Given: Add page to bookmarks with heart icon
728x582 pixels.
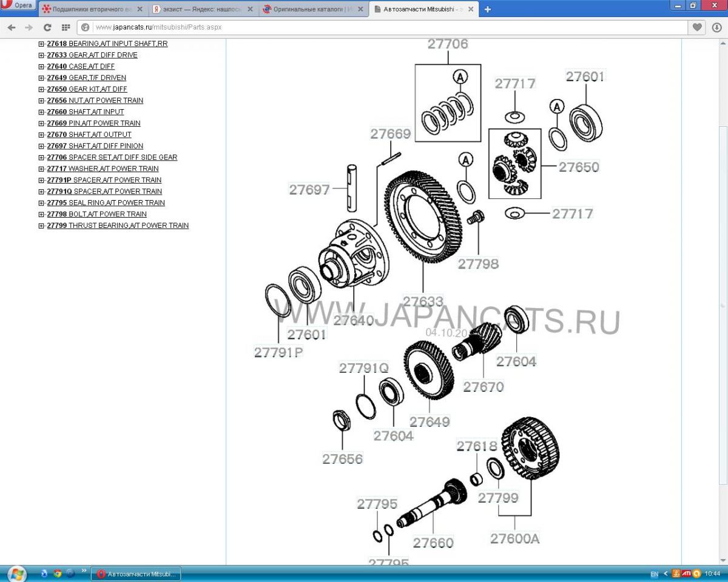Looking at the screenshot, I should point(697,28).
